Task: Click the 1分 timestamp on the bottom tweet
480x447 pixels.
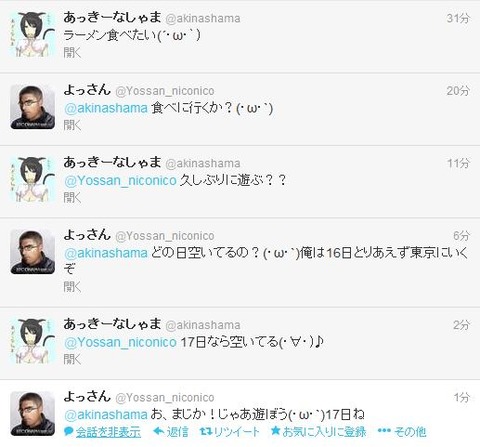Action: pyautogui.click(x=462, y=397)
